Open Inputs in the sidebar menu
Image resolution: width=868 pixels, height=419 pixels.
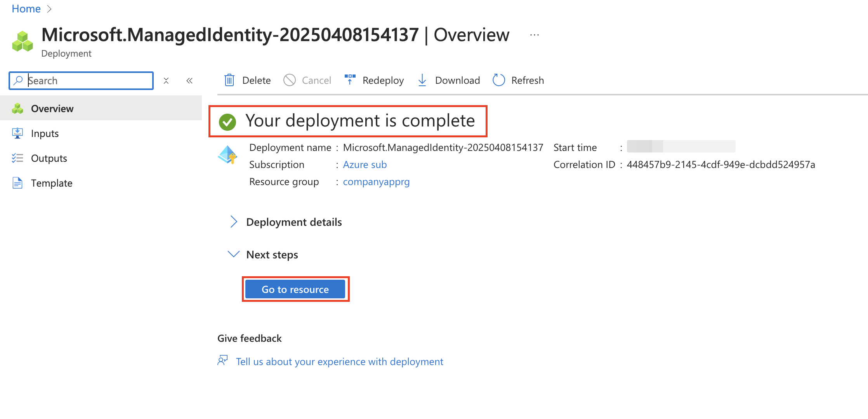(101, 133)
